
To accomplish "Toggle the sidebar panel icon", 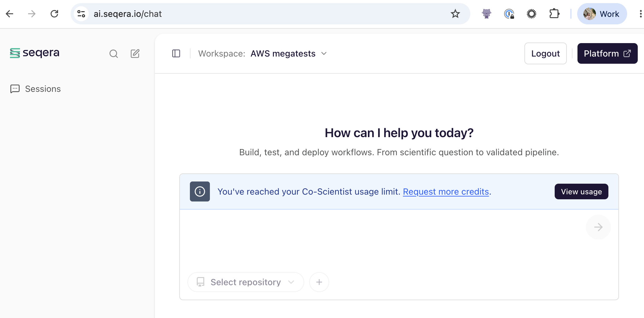I will click(x=176, y=53).
